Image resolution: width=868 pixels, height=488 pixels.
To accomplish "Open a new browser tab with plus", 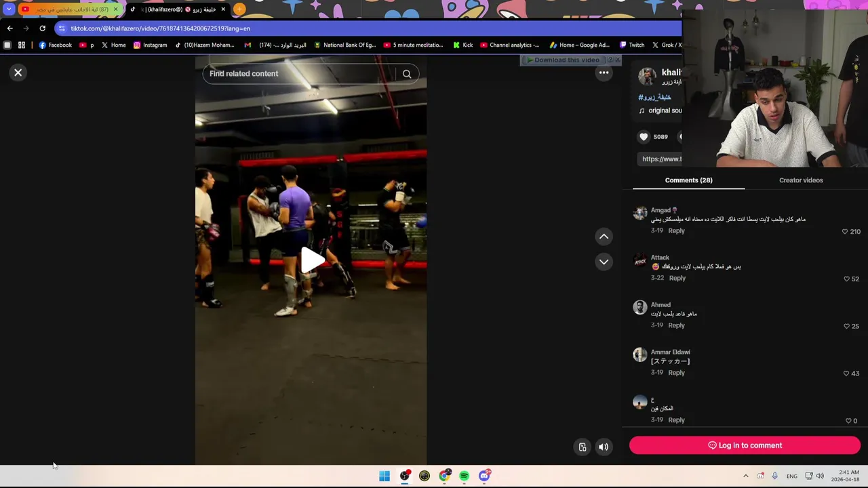I will (239, 9).
